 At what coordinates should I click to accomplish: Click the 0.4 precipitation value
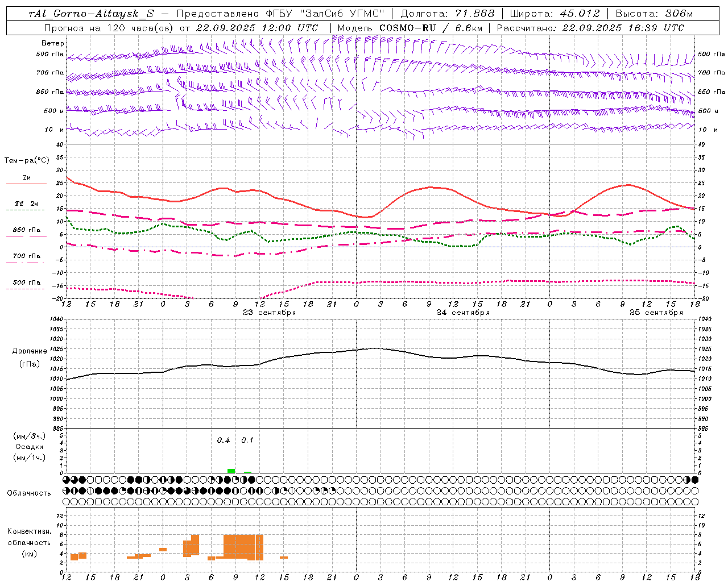click(224, 440)
